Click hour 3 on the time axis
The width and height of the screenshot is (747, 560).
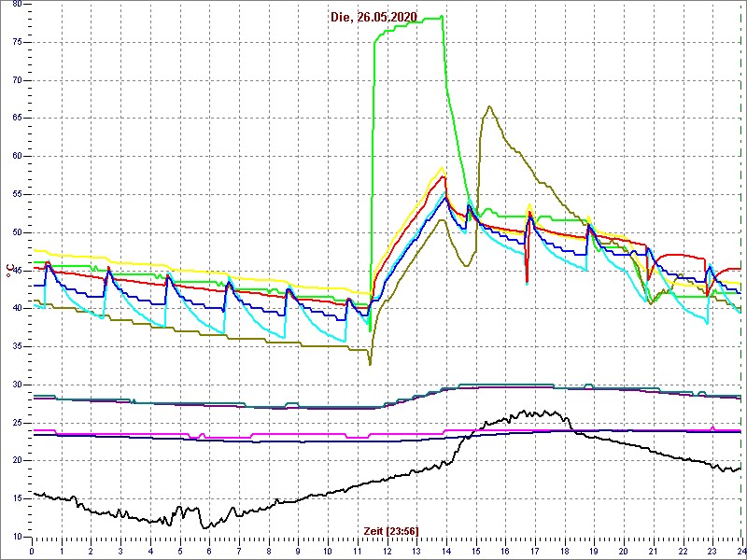pos(120,551)
